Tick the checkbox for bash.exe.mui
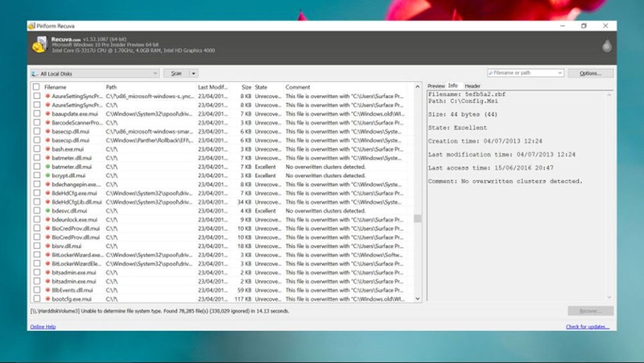Image resolution: width=644 pixels, height=363 pixels. [x=36, y=149]
